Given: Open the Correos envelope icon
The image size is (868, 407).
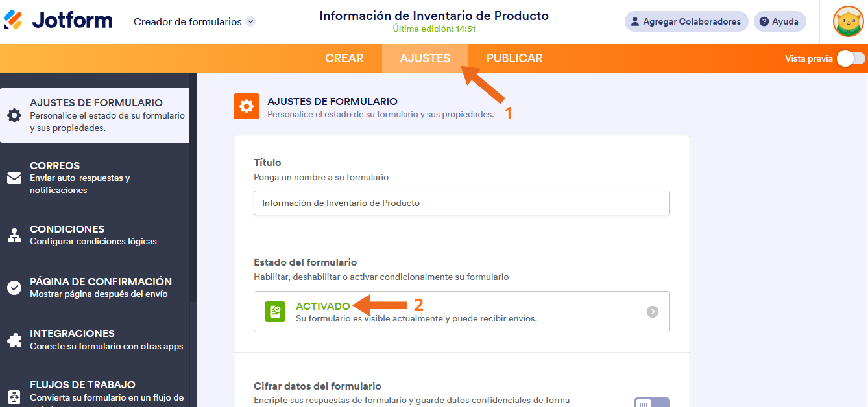Looking at the screenshot, I should click(14, 177).
